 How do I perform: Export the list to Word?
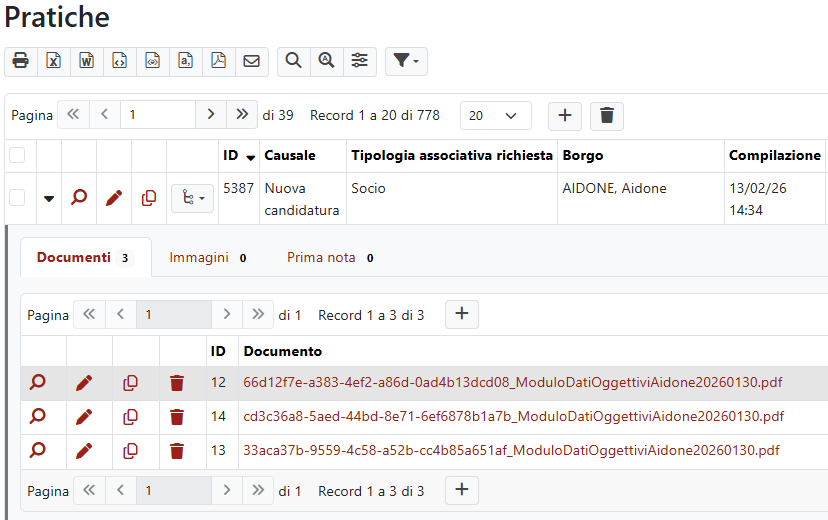(87, 61)
